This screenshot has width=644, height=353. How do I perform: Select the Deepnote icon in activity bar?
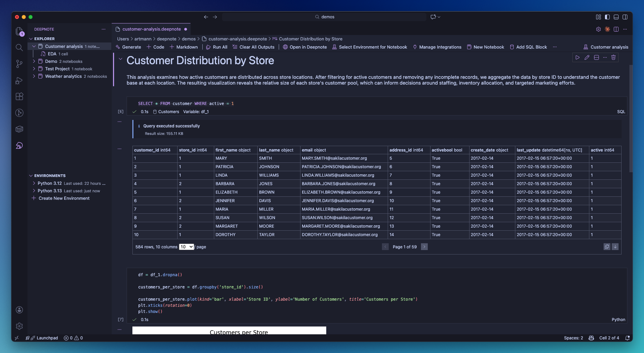point(19,145)
